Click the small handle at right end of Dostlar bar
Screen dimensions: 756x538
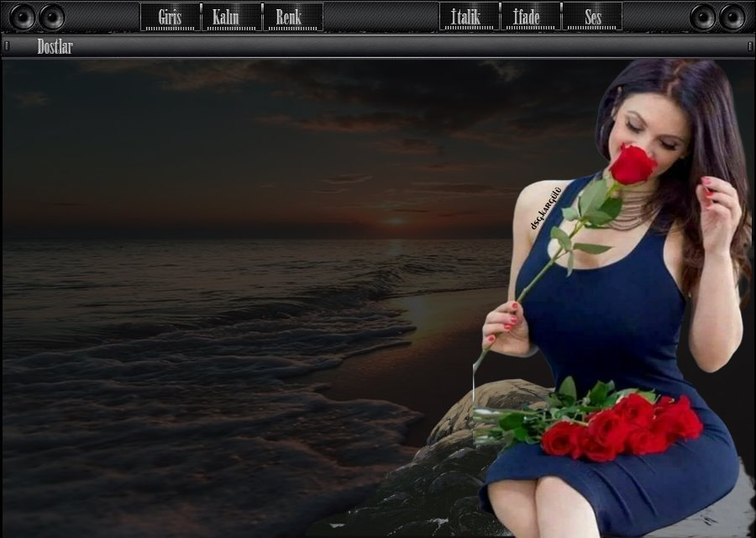pos(749,46)
